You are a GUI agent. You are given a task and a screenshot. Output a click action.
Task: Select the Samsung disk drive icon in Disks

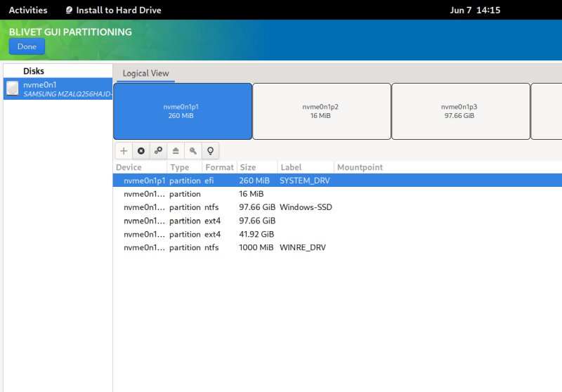13,88
